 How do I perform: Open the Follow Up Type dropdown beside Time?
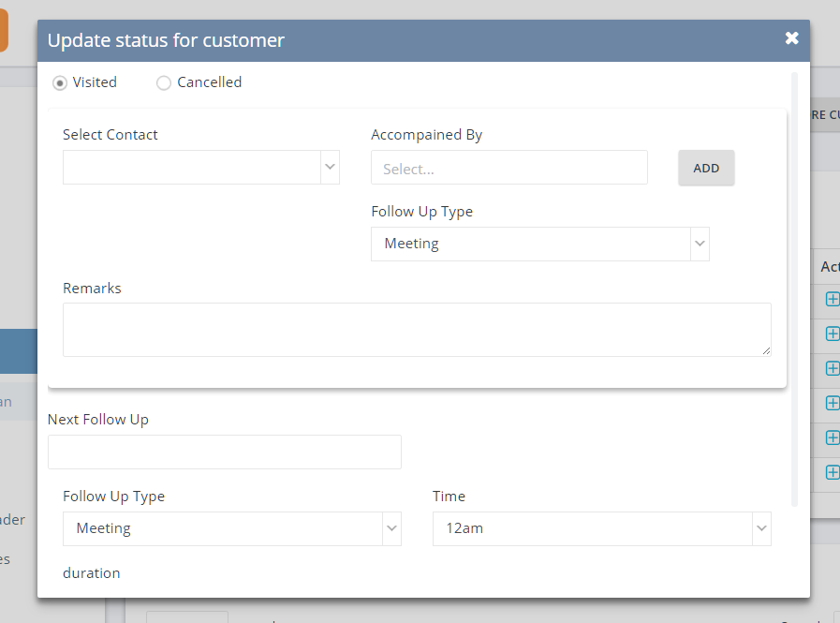[232, 528]
